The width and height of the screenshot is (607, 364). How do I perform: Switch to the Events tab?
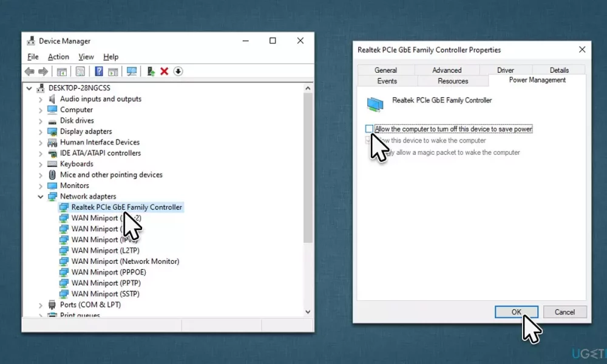pyautogui.click(x=387, y=81)
